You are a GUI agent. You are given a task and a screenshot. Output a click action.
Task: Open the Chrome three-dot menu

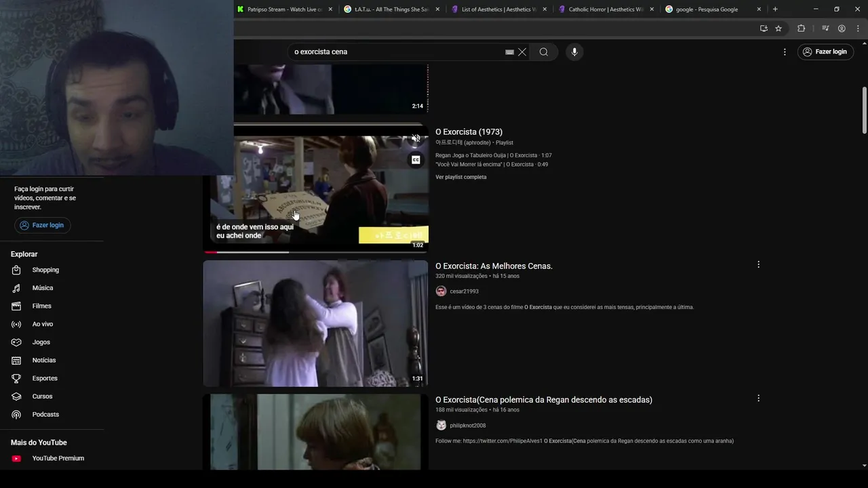pyautogui.click(x=858, y=28)
